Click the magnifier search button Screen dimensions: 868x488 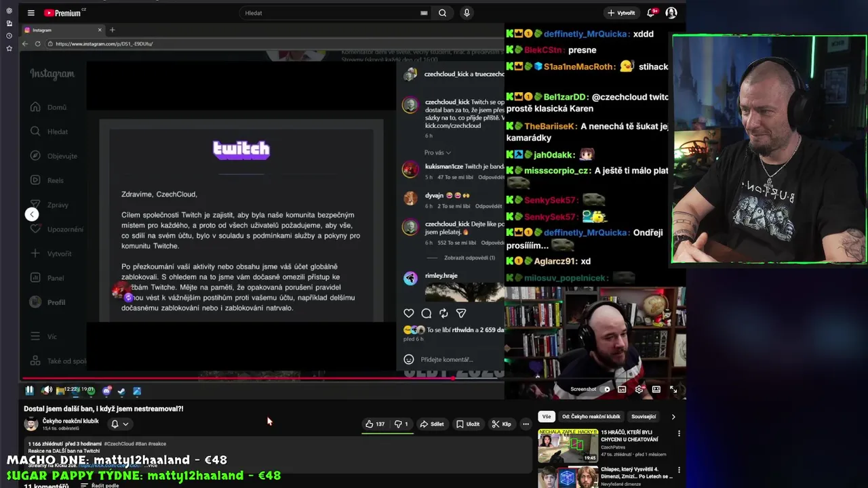442,13
